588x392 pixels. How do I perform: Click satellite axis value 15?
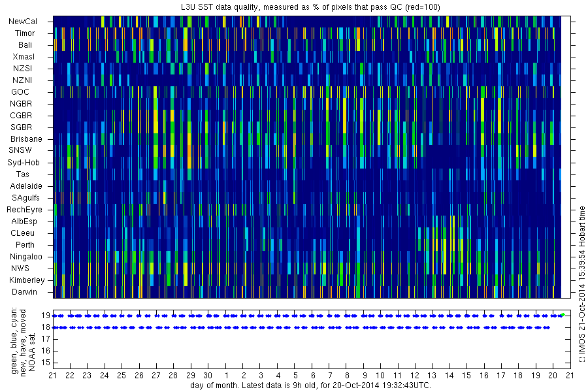click(46, 363)
